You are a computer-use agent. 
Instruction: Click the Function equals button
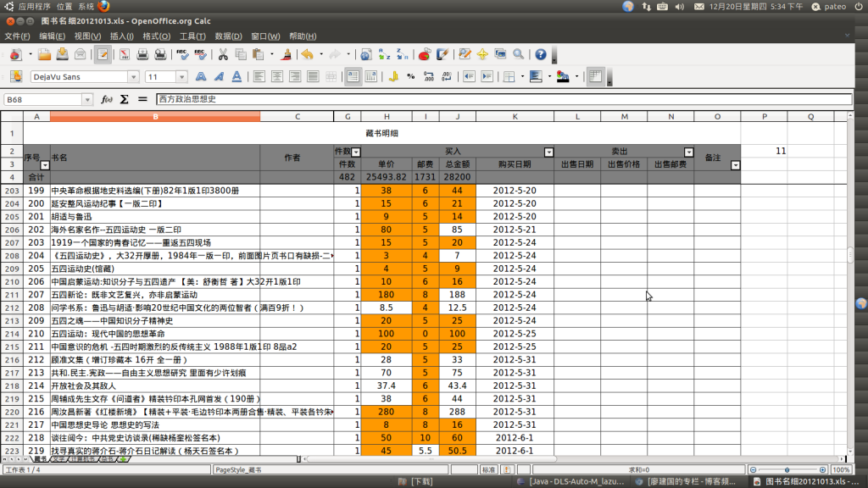coord(142,100)
